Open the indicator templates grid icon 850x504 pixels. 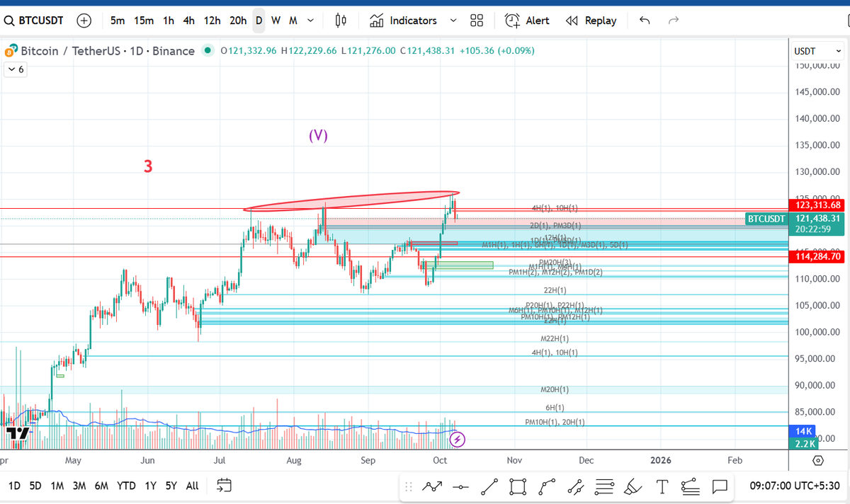pyautogui.click(x=477, y=21)
